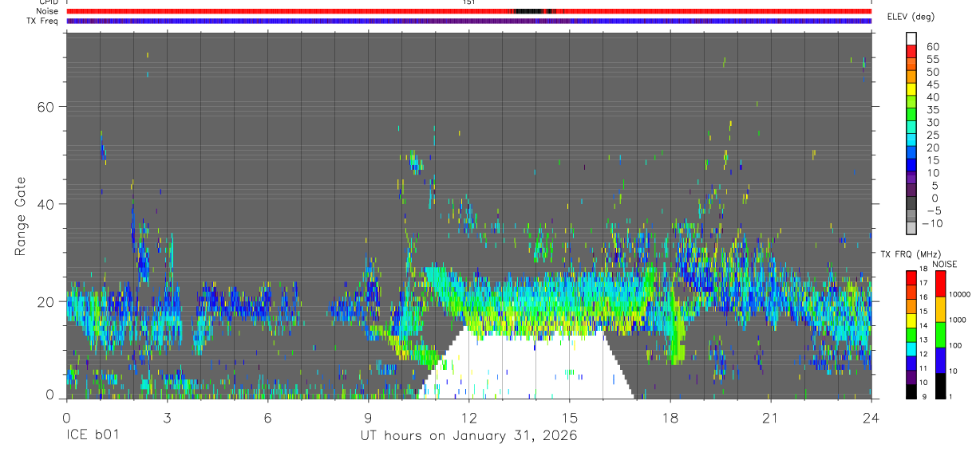
Task: Click the 21 tick on UT hours axis
Action: coord(771,417)
